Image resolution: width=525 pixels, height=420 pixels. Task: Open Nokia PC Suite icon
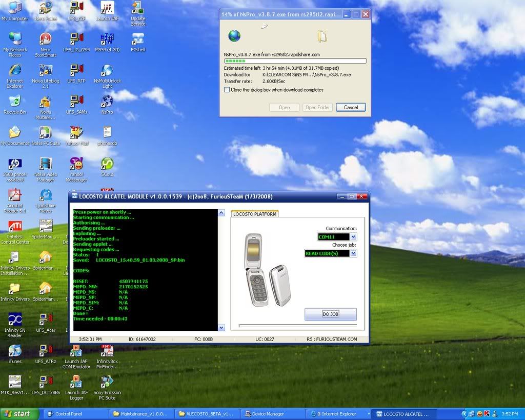click(46, 136)
